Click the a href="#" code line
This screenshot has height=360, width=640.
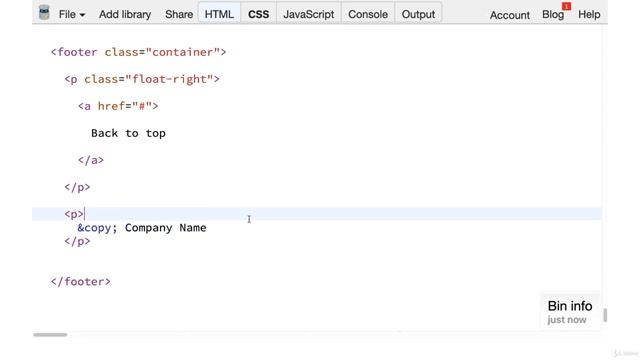coord(118,106)
